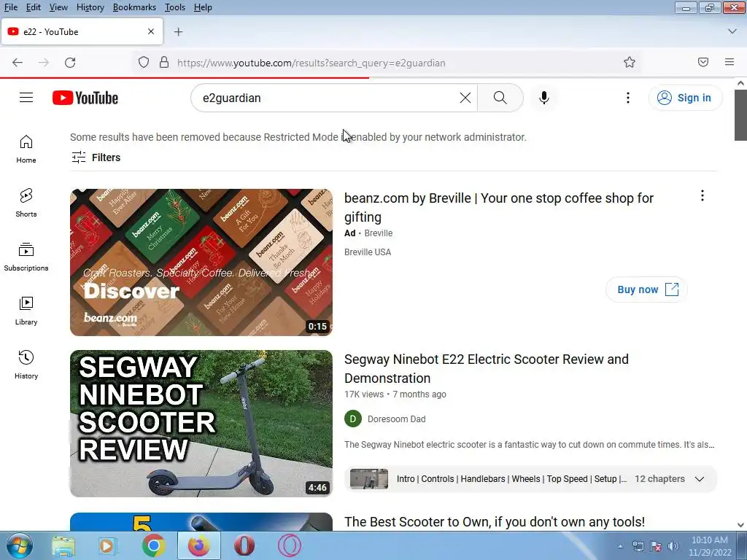The height and width of the screenshot is (560, 747).
Task: Open YouTube settings three-dot menu
Action: pyautogui.click(x=628, y=98)
